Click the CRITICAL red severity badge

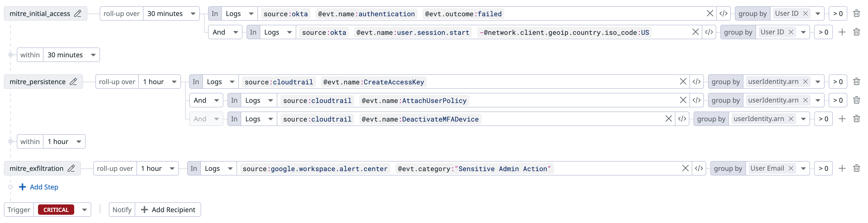(56, 210)
